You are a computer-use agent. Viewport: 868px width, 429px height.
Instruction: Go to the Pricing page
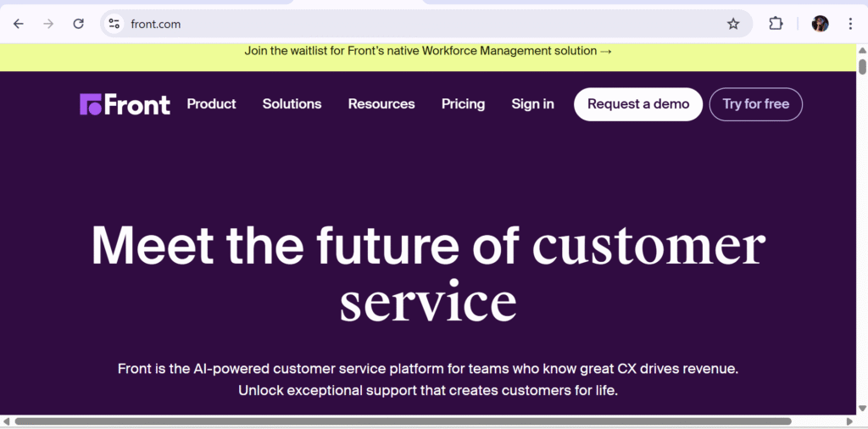464,104
